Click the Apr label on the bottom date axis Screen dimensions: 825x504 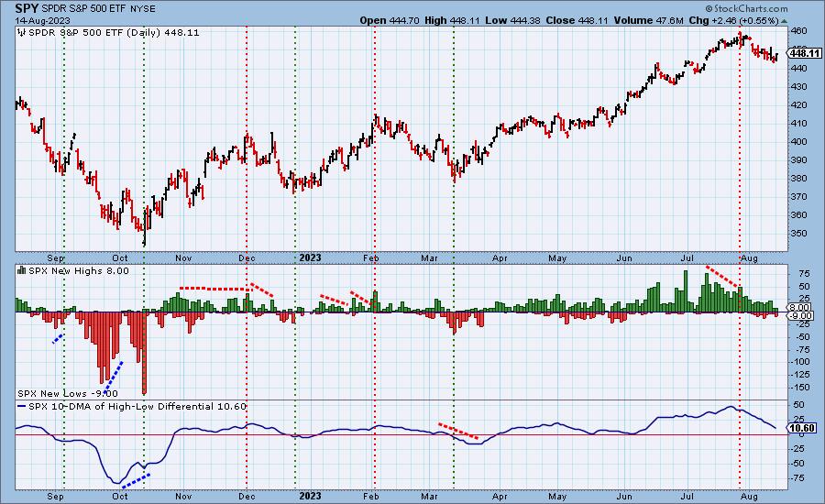tap(500, 497)
